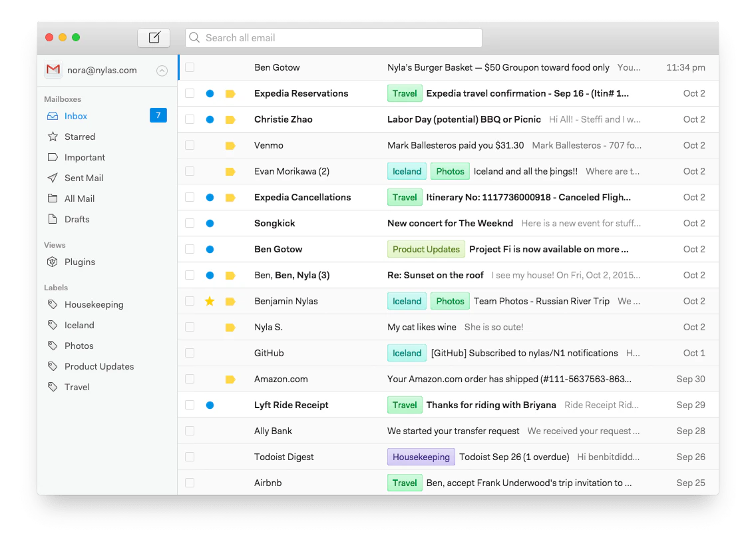The image size is (756, 548).
Task: Click the Photos label tag icon in sidebar
Action: point(53,346)
